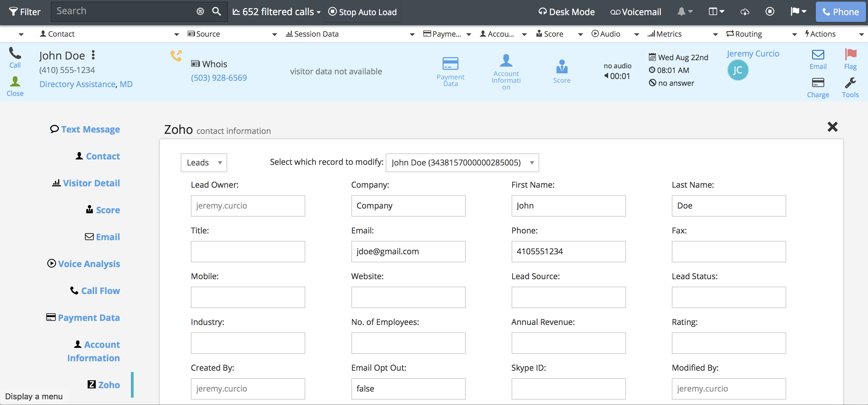Viewport: 868px width, 405px height.
Task: Clear the search field with X icon
Action: pos(200,11)
